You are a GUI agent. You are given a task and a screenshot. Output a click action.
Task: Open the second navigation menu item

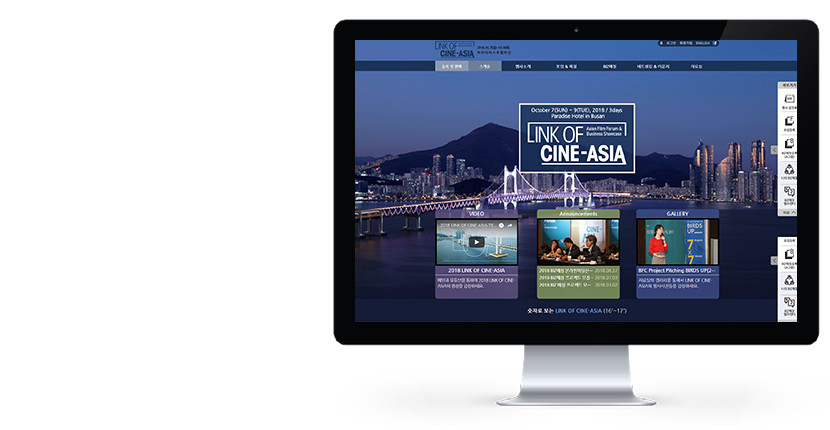point(485,66)
